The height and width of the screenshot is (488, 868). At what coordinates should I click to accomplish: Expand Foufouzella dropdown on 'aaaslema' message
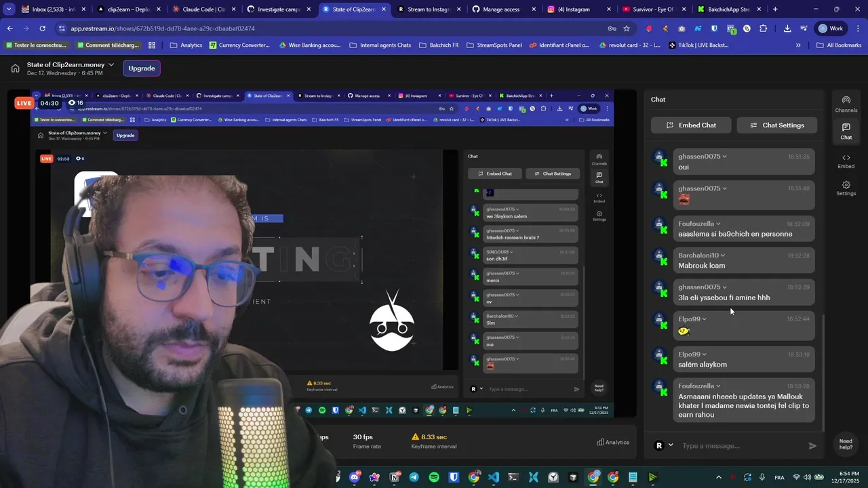tap(719, 224)
